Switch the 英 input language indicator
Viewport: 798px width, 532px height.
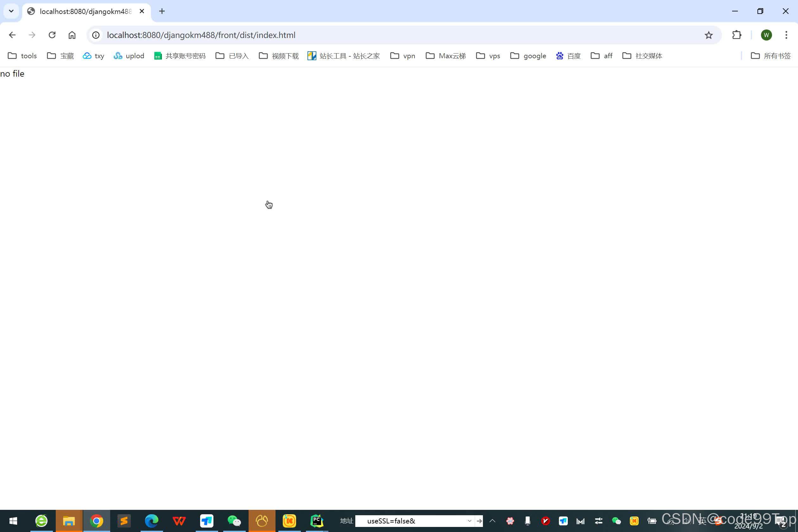703,521
